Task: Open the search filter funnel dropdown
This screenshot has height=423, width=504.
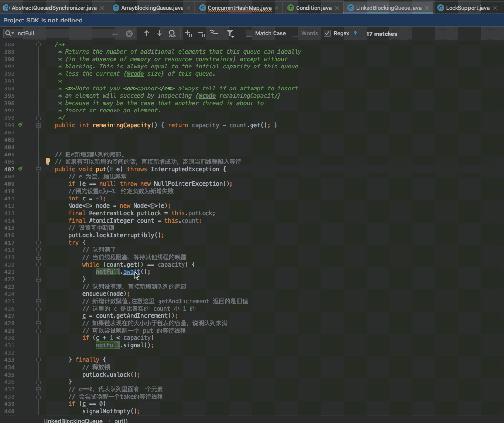Action: [230, 34]
